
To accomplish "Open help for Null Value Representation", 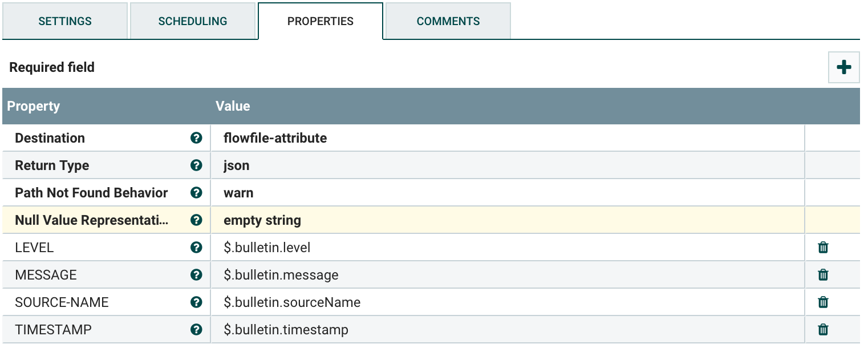I will [196, 220].
